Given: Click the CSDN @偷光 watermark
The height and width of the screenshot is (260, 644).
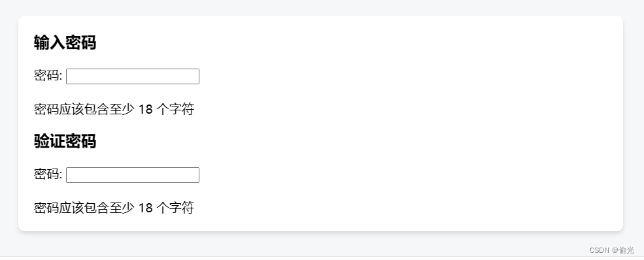Looking at the screenshot, I should 611,250.
